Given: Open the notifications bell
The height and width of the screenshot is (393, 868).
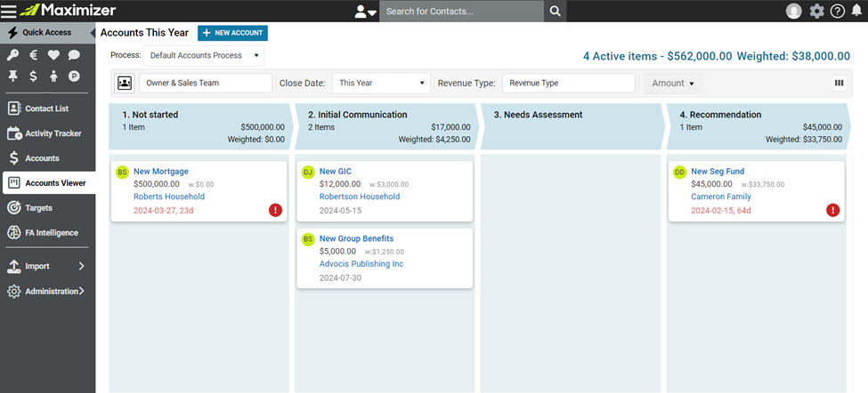Looking at the screenshot, I should [x=856, y=11].
